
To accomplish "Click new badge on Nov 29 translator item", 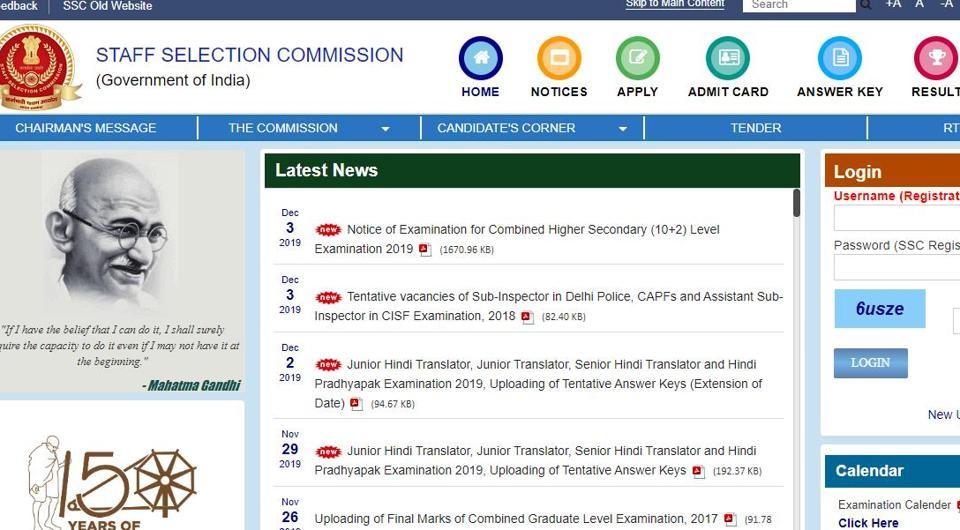I will 328,452.
